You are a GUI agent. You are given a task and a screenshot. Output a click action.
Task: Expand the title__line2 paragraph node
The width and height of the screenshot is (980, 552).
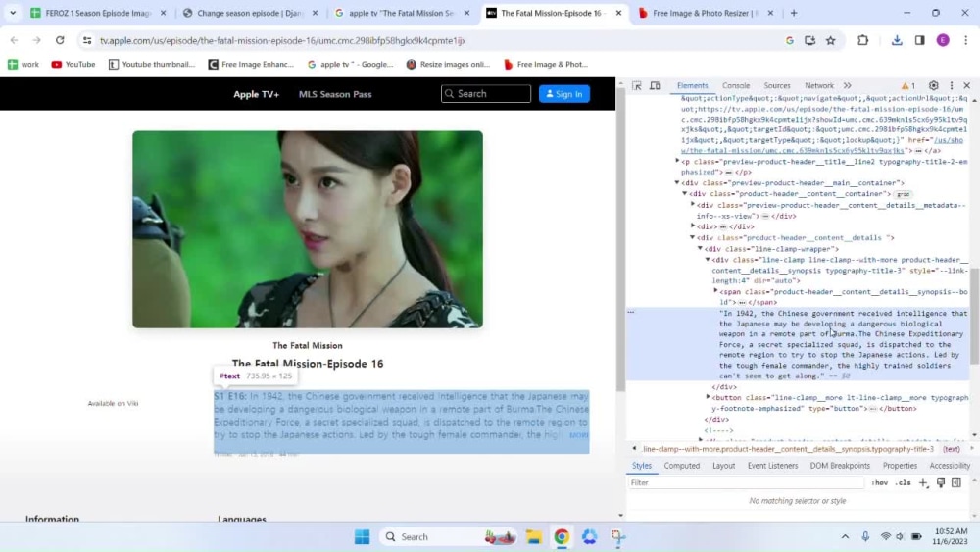677,162
